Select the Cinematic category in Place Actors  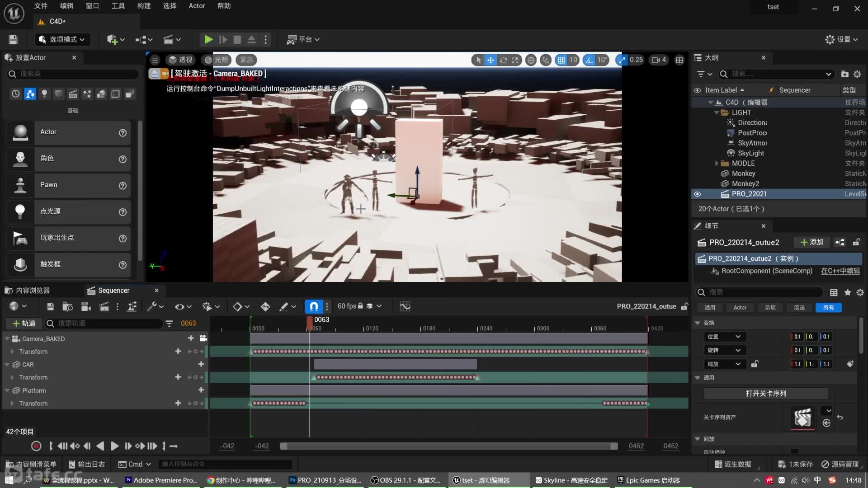(x=73, y=94)
